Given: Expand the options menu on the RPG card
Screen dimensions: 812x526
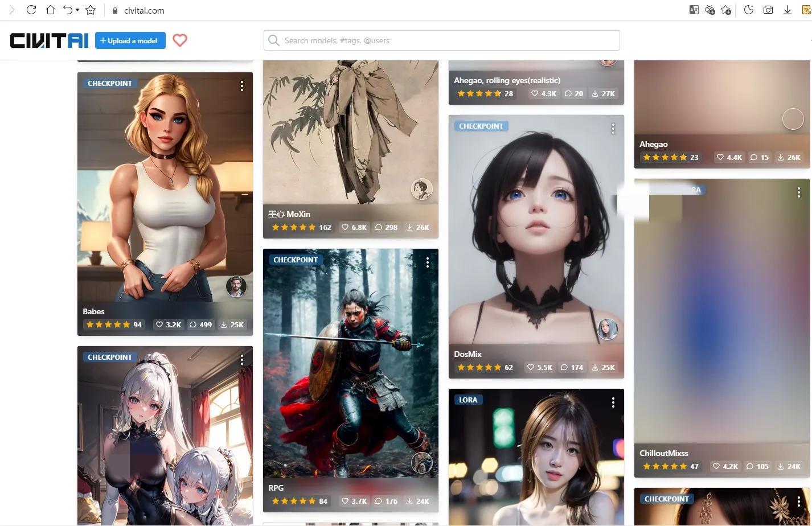Looking at the screenshot, I should pyautogui.click(x=428, y=262).
